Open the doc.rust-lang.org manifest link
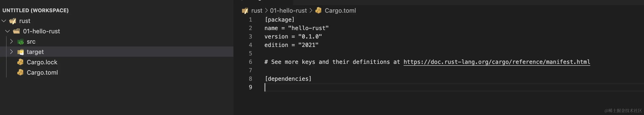The height and width of the screenshot is (115, 644). tap(497, 62)
